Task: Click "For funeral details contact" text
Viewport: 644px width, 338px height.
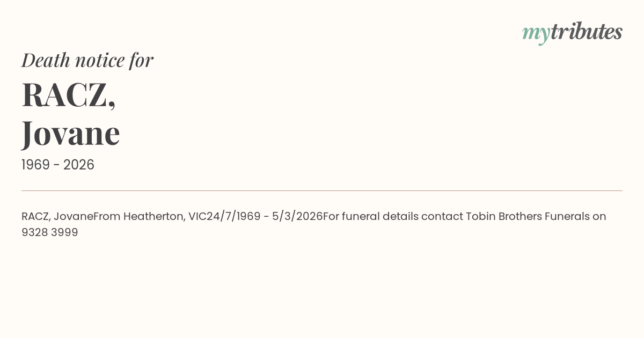Action: 393,217
